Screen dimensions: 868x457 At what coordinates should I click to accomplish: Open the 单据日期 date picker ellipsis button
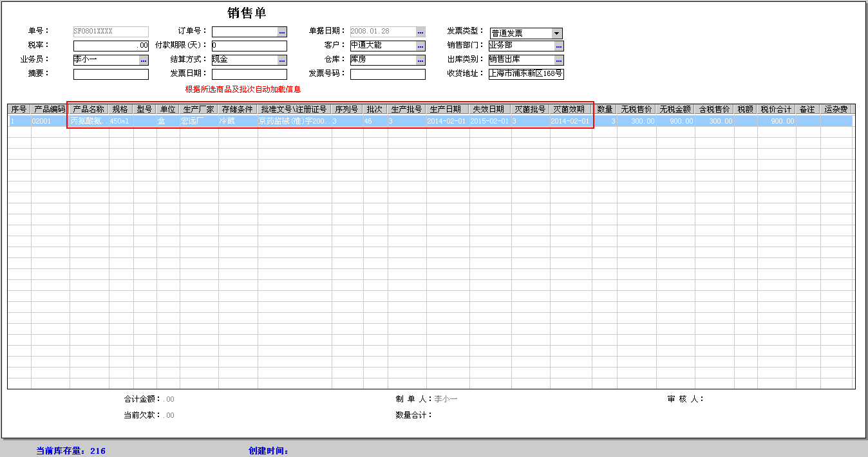[x=420, y=32]
